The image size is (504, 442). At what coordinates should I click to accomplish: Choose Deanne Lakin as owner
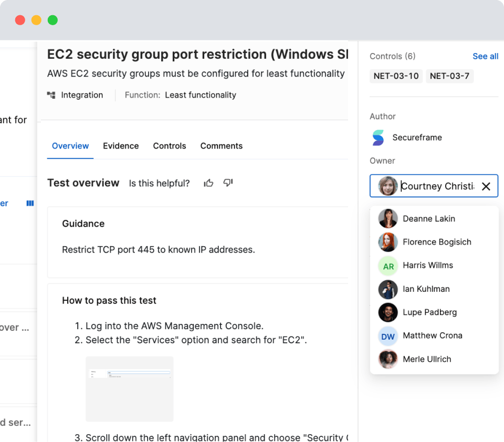point(428,219)
